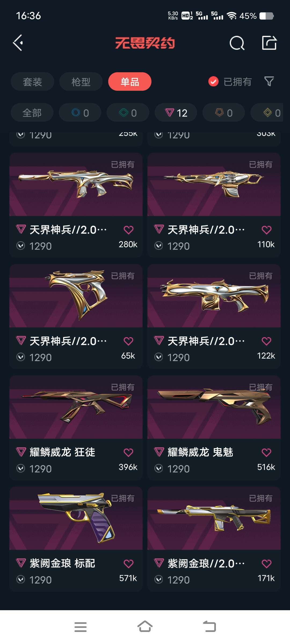Image resolution: width=290 pixels, height=644 pixels.
Task: Select the green diamond tier filter
Action: coord(128,112)
